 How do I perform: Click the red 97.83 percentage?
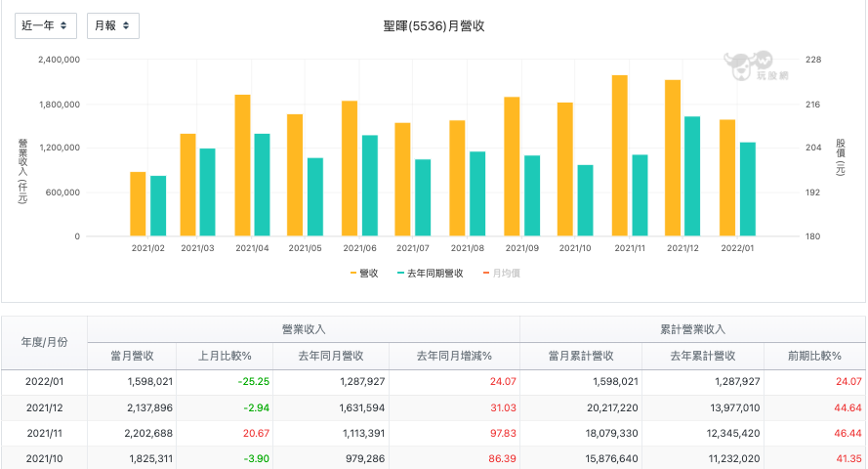(x=503, y=433)
